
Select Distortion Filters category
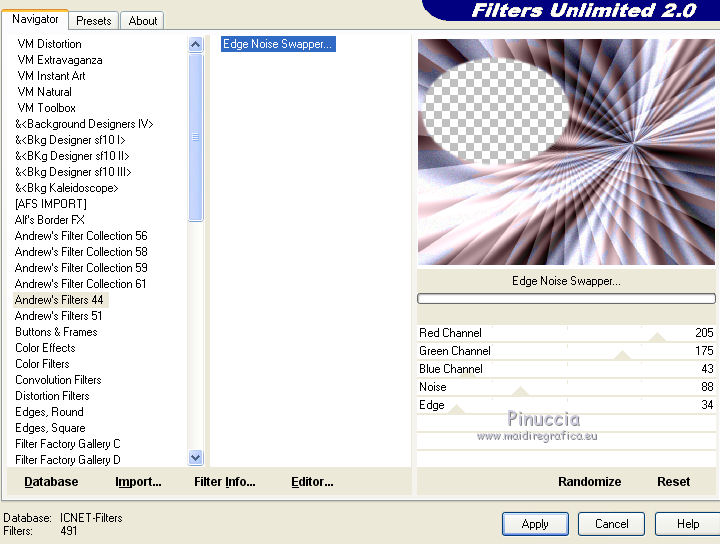point(52,396)
